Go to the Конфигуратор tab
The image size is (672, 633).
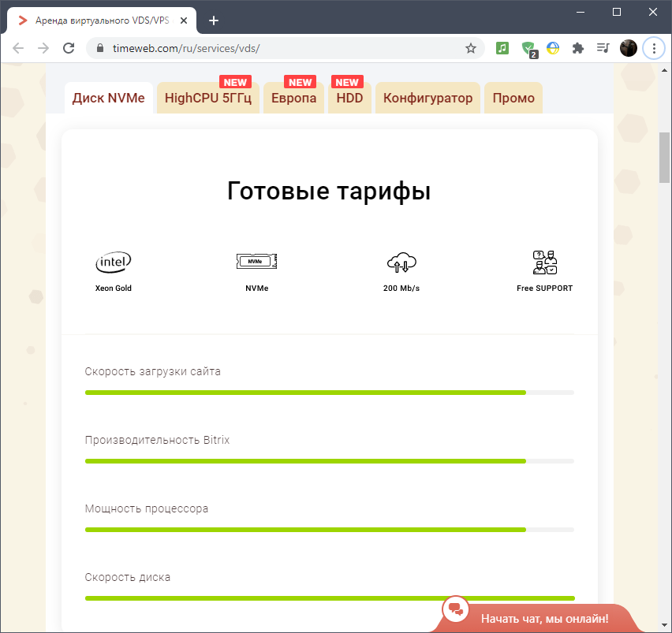427,99
